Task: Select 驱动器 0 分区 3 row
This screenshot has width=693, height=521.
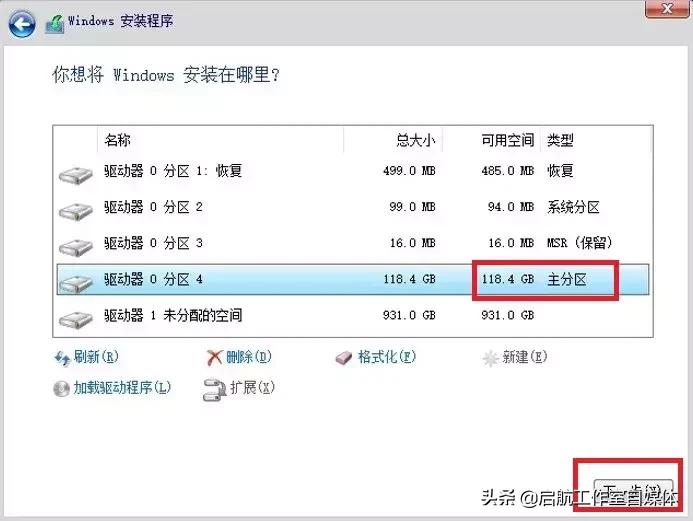Action: click(353, 243)
